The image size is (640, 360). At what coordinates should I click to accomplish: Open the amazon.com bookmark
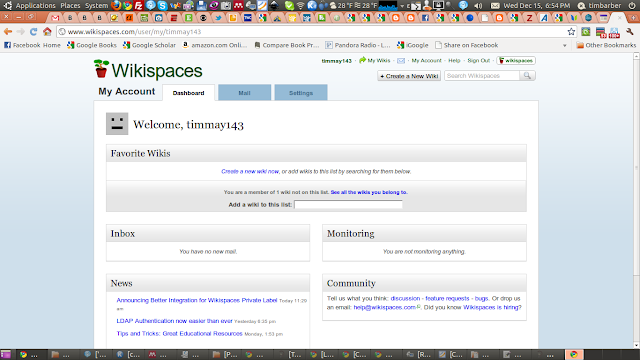[x=215, y=45]
